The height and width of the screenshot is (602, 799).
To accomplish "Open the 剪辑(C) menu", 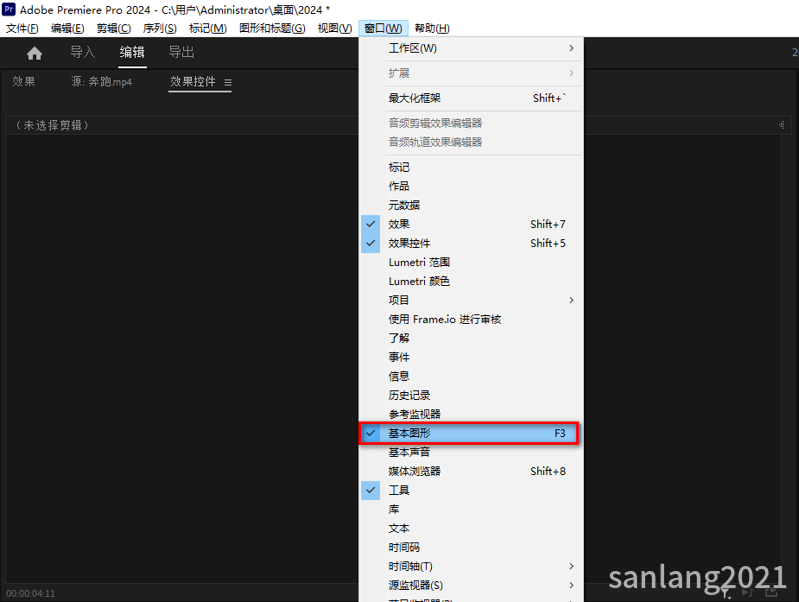I will pyautogui.click(x=114, y=28).
